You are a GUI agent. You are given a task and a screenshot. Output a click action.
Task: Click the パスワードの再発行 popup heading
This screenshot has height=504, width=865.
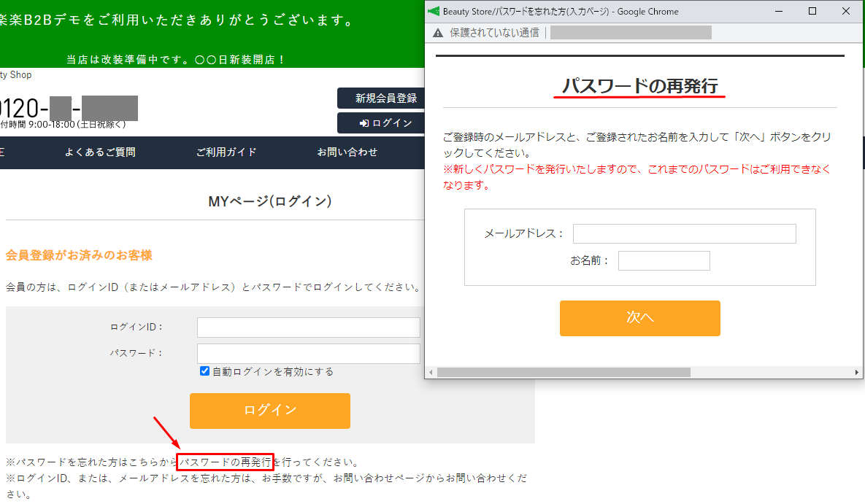640,86
